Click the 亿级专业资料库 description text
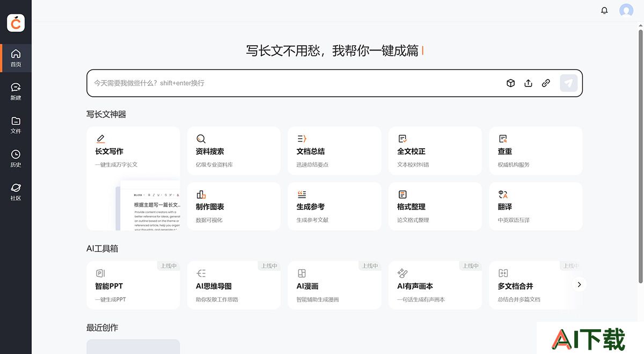The height and width of the screenshot is (354, 644). (214, 164)
